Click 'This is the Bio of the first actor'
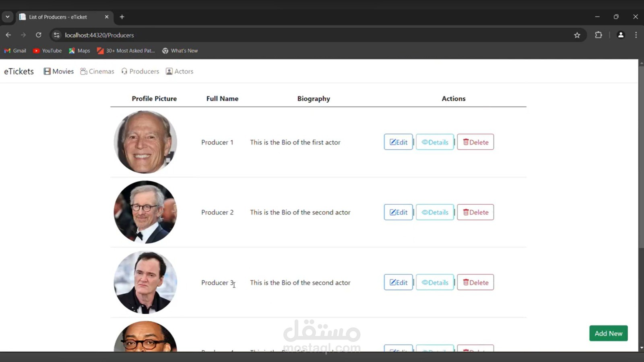Screen dimensions: 644x362 295,142
